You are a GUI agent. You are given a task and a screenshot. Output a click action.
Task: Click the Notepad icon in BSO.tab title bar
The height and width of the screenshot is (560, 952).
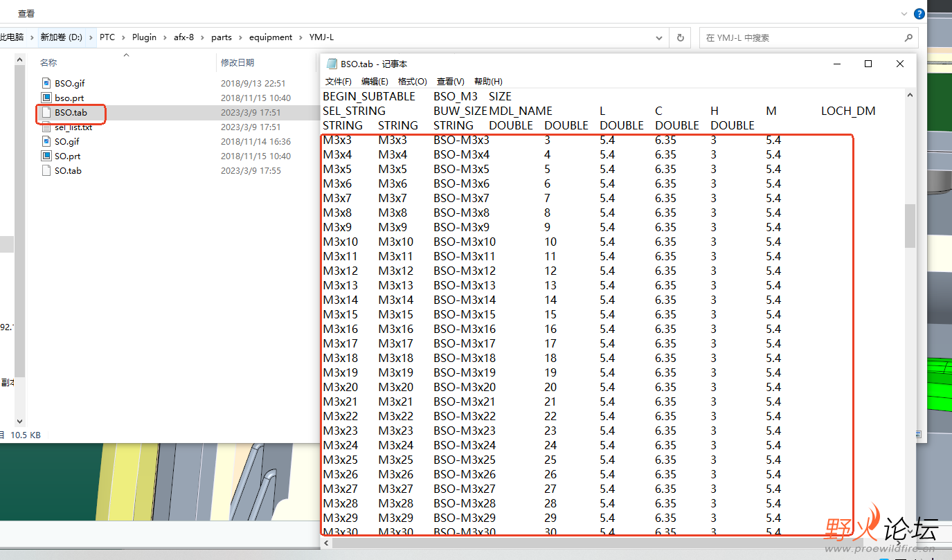click(332, 64)
